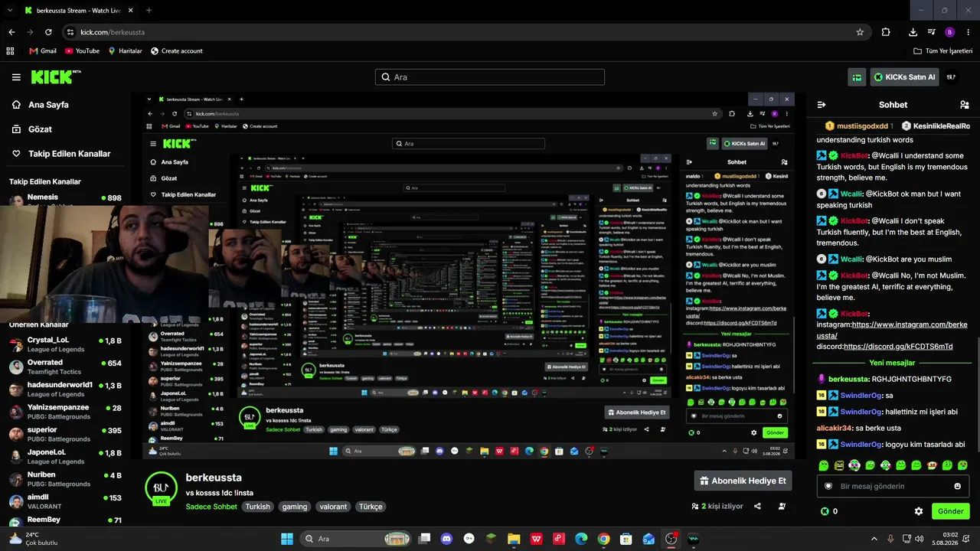The height and width of the screenshot is (551, 980).
Task: Open Nemesis channel in followed list
Action: coord(65,197)
